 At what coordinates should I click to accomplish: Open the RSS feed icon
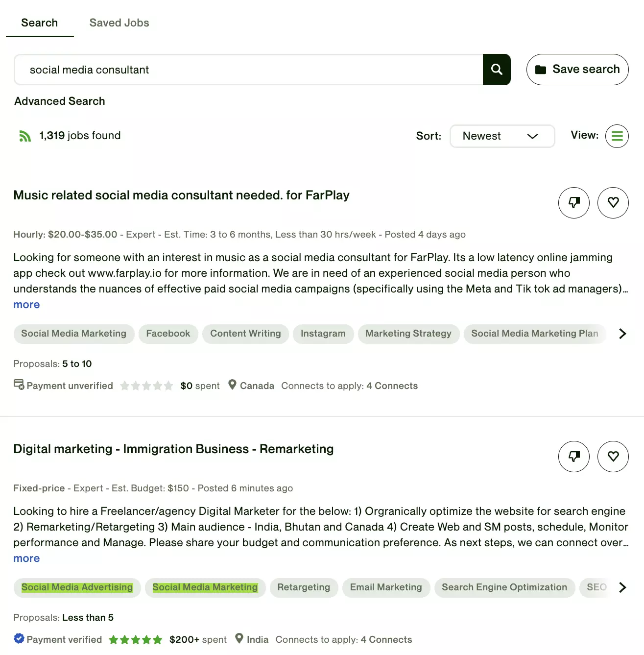tap(24, 136)
